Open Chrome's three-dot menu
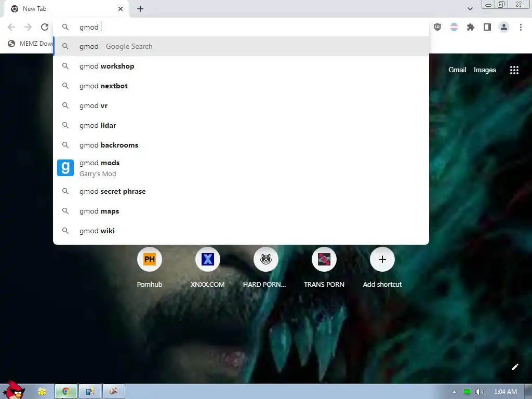 pos(521,27)
